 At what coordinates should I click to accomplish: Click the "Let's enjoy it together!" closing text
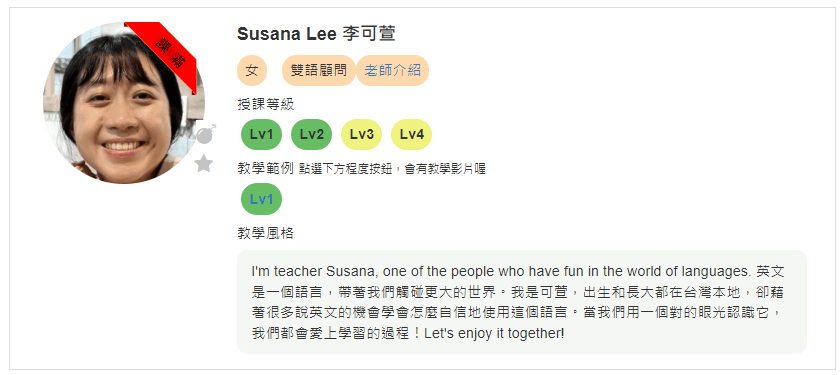point(494,334)
